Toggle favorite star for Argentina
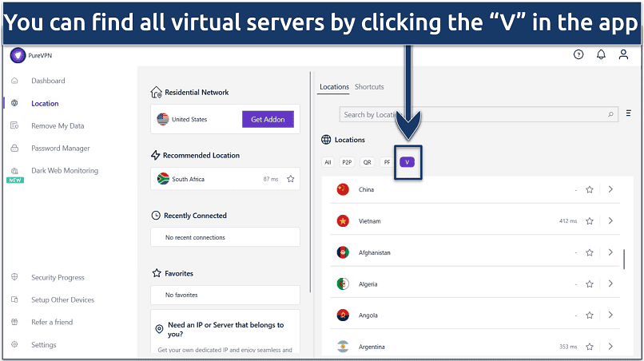Viewport: 644px width, 361px height. coord(590,347)
